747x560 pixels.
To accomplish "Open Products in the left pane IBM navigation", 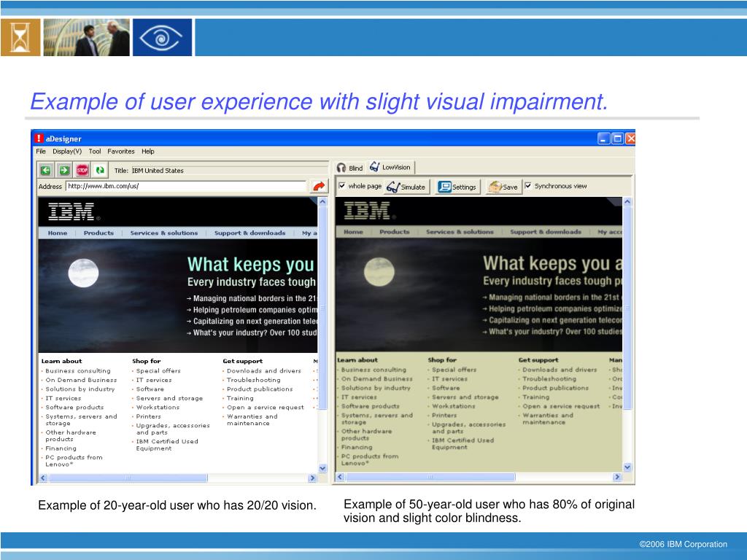I will coord(98,233).
